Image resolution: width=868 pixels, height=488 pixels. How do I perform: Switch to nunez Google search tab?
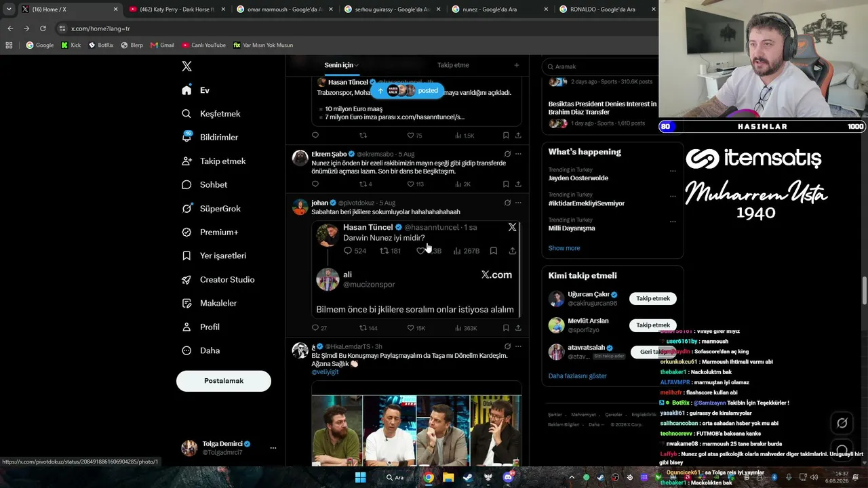(500, 9)
